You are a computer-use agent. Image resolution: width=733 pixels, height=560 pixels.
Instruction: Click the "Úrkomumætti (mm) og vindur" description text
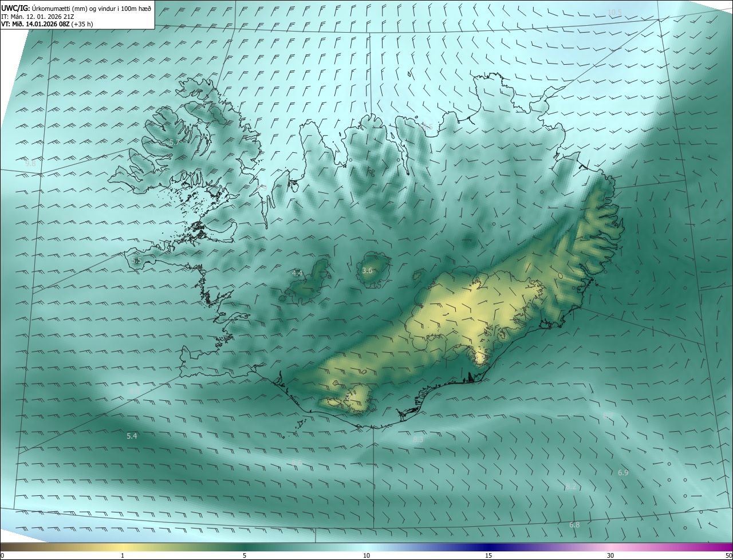tap(74, 7)
